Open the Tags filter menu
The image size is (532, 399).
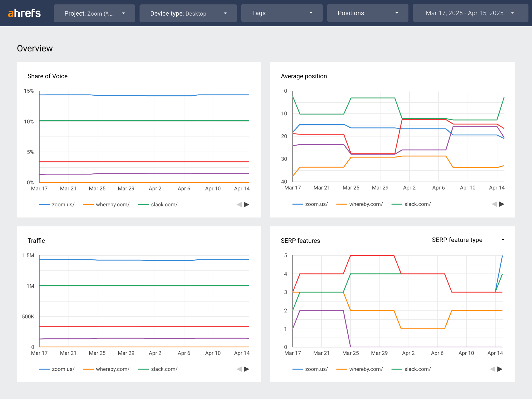click(282, 13)
